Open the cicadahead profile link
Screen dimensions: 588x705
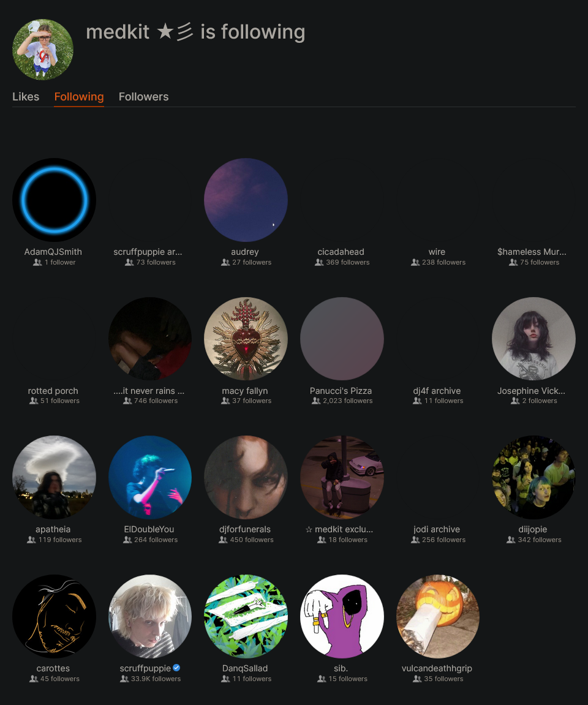pos(341,252)
